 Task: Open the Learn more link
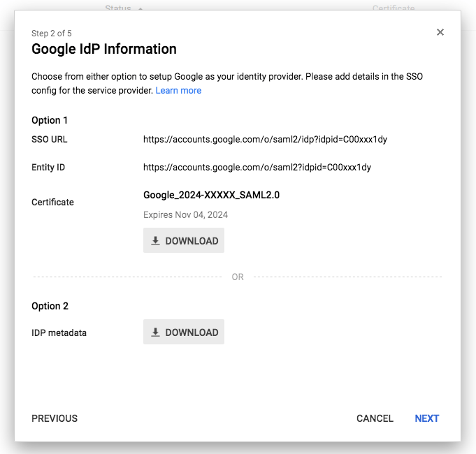pyautogui.click(x=178, y=90)
